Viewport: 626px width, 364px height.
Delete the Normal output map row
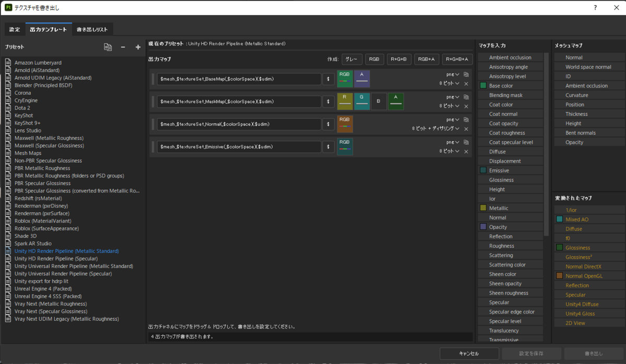466,128
